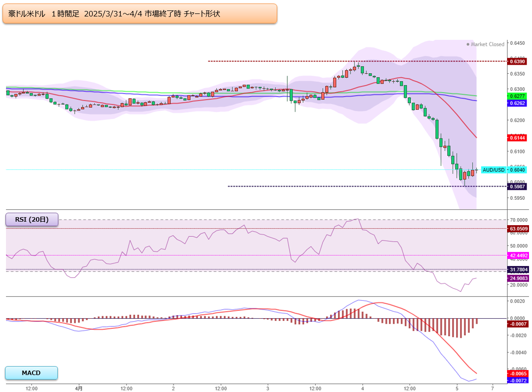Click the green 0.6277 moving average label
The image size is (532, 392).
click(x=516, y=96)
